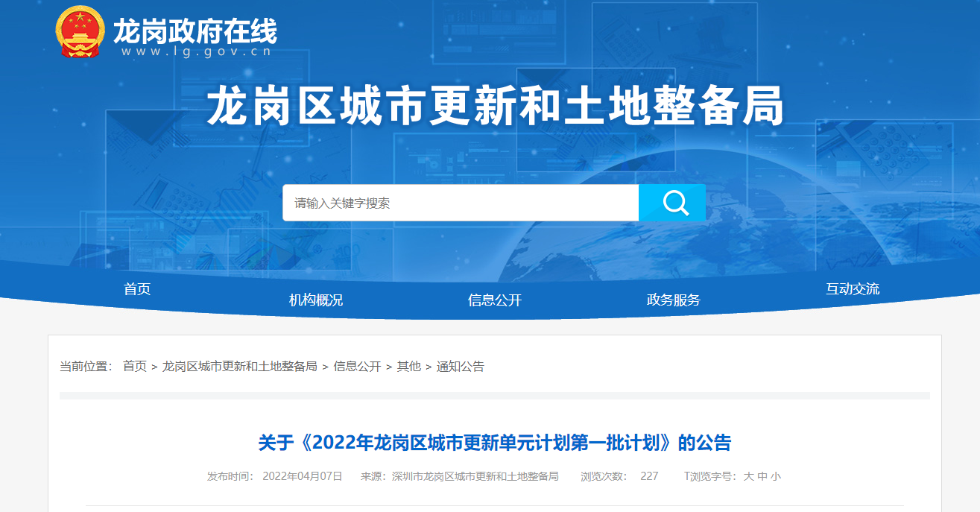980x512 pixels.
Task: Open the 通知公告 breadcrumb link
Action: tap(460, 367)
